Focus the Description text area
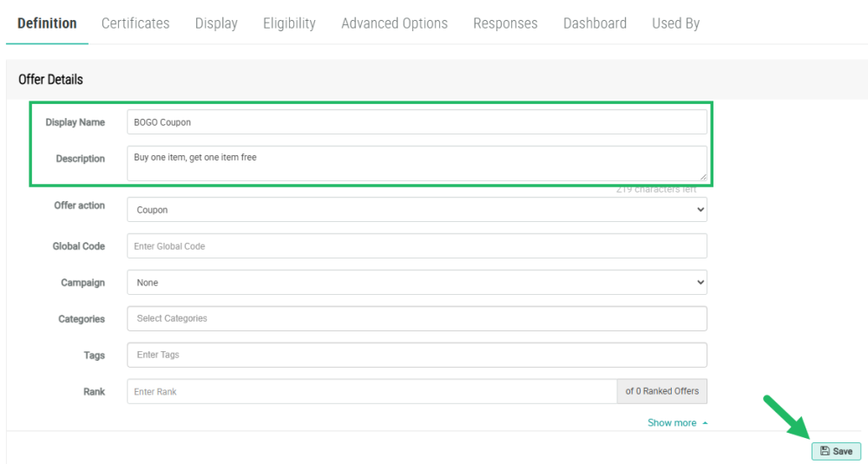The width and height of the screenshot is (868, 464). [x=417, y=163]
